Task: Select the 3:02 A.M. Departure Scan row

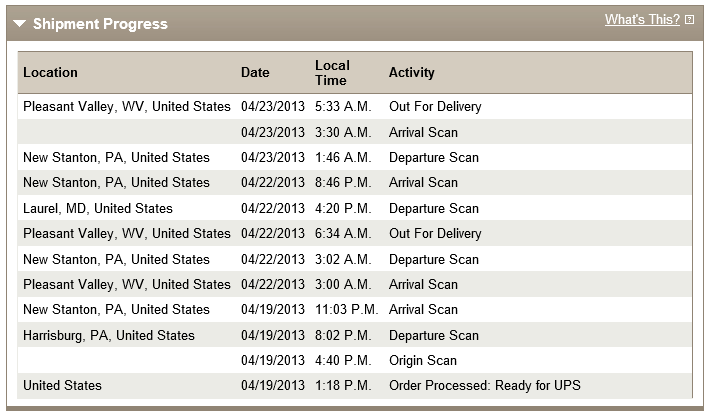Action: 355,259
